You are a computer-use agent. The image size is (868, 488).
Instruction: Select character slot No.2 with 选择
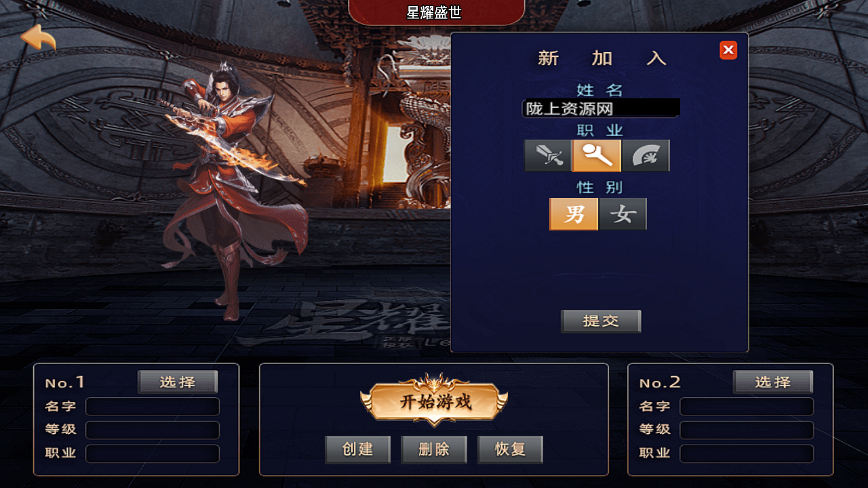pos(773,382)
